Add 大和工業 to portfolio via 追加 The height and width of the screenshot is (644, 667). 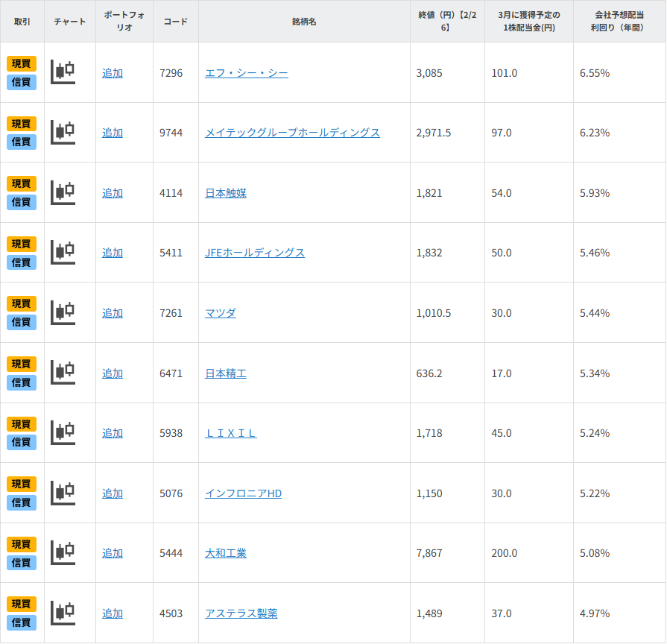[113, 553]
